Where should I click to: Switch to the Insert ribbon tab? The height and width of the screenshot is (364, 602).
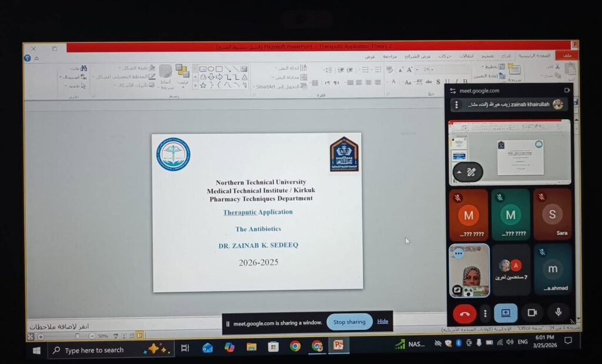pos(506,56)
